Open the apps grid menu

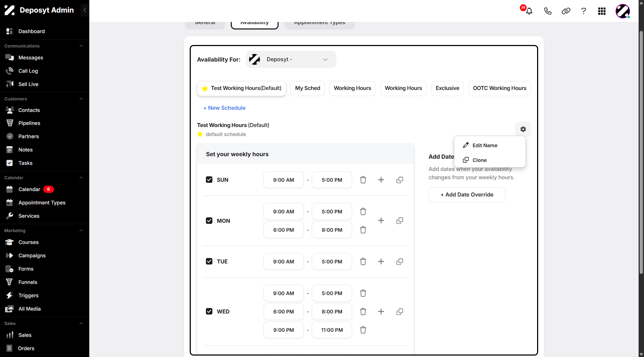(602, 11)
